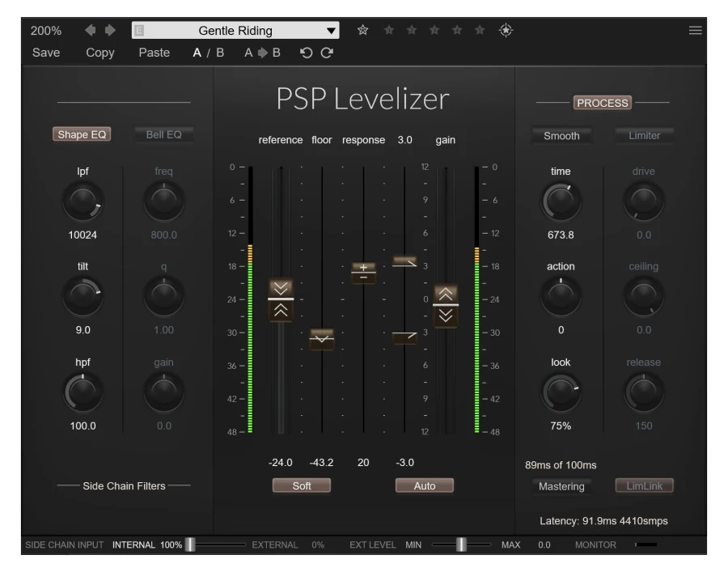Click the gain slider handle
This screenshot has width=728, height=572.
(446, 305)
